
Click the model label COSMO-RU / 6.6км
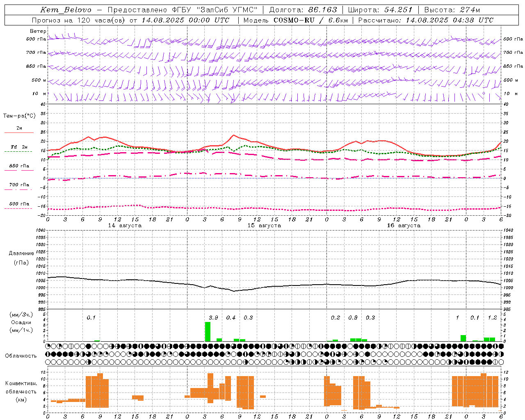click(x=311, y=20)
